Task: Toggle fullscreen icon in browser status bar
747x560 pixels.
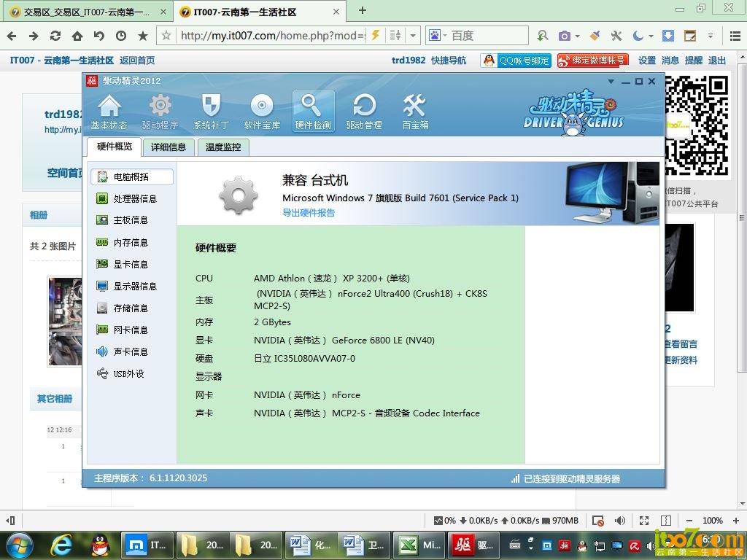Action: (x=643, y=521)
